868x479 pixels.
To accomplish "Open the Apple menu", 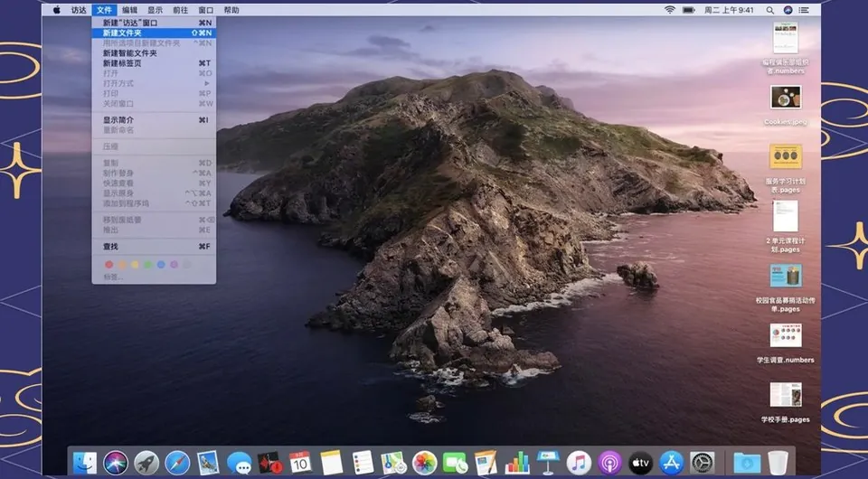I will 56,10.
